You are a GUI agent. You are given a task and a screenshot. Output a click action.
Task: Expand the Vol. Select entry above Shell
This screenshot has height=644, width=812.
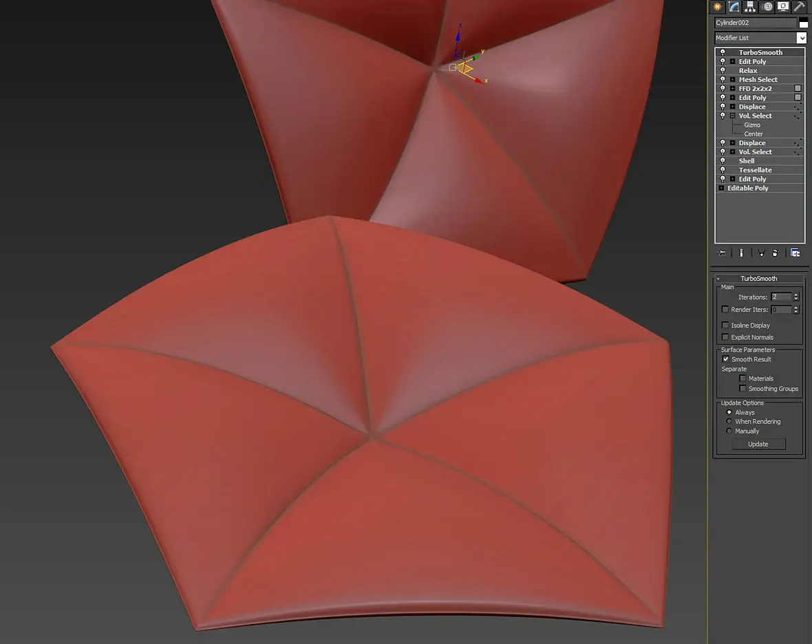point(733,151)
